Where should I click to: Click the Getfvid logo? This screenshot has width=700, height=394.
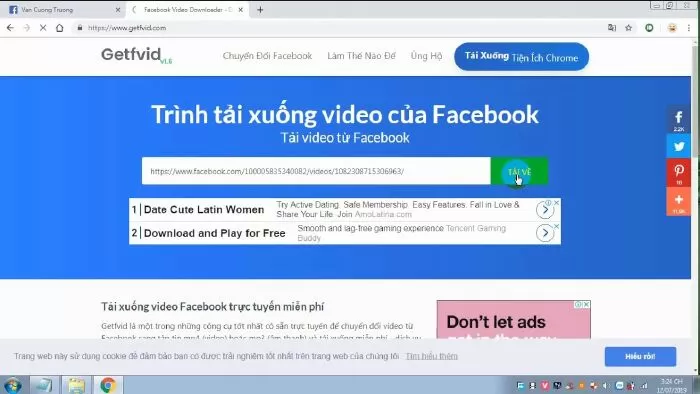pyautogui.click(x=136, y=55)
